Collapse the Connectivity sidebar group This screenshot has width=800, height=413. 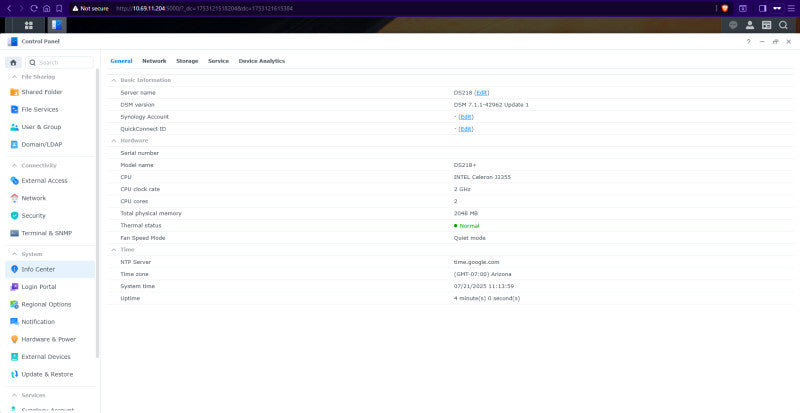tap(14, 165)
